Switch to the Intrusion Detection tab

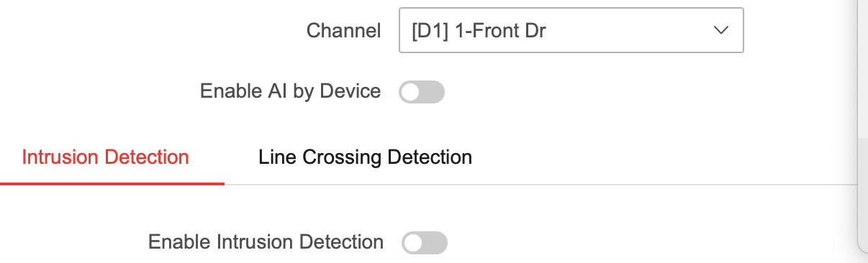click(106, 157)
